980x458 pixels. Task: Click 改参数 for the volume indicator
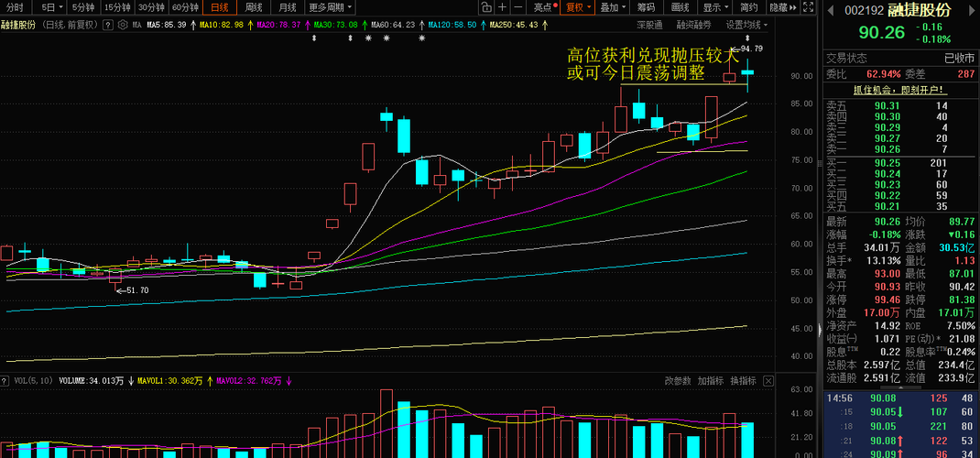pos(678,380)
